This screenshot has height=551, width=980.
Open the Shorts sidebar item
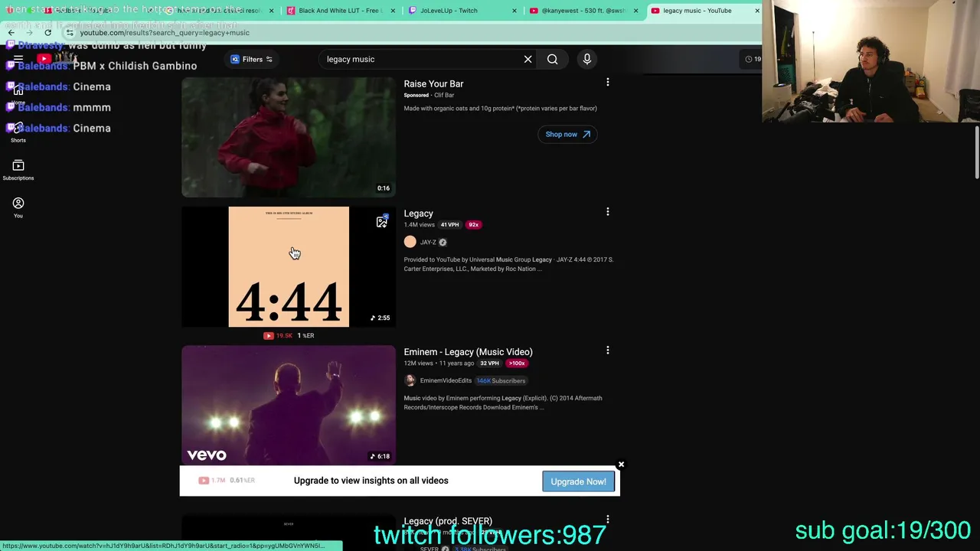[18, 132]
